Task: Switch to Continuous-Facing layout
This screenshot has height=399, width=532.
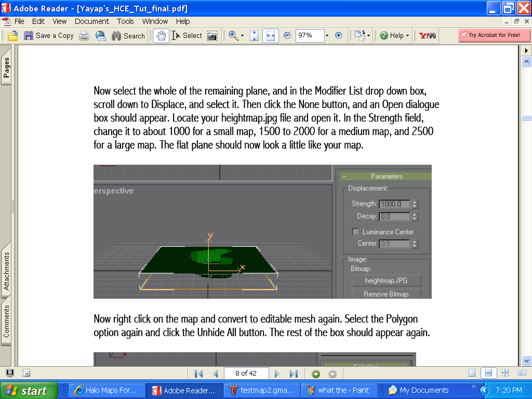Action: 505,373
